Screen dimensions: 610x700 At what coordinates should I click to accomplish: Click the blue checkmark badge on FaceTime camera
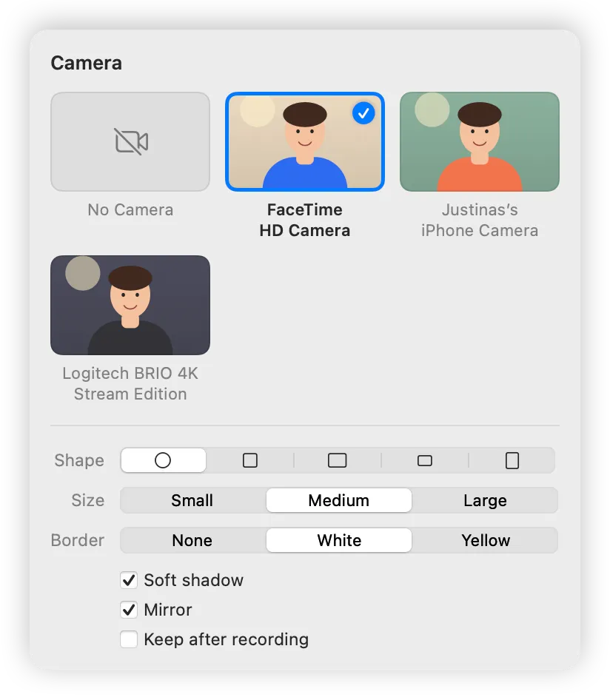point(363,113)
